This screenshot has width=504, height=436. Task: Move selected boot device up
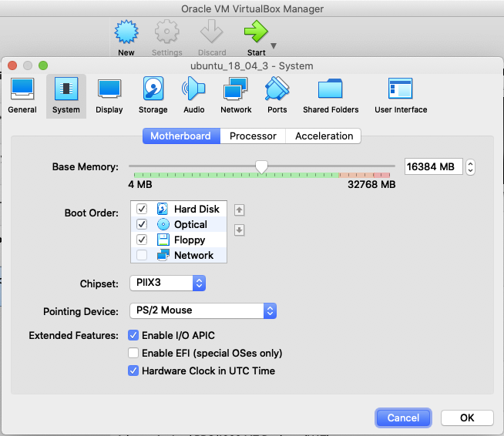[x=239, y=210]
